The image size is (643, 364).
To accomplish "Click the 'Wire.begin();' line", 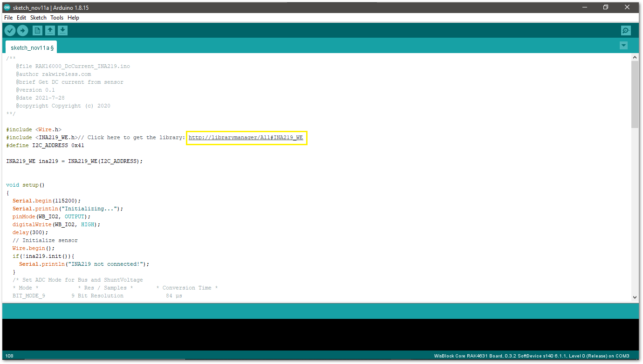I will [x=34, y=248].
